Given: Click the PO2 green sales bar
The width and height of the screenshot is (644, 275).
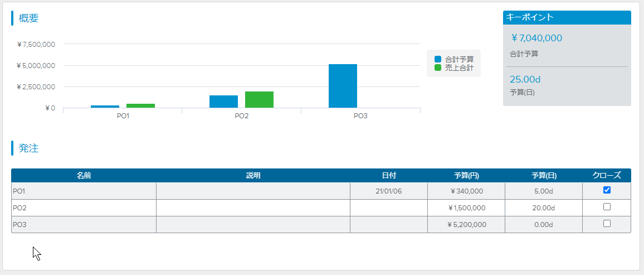Looking at the screenshot, I should (259, 99).
